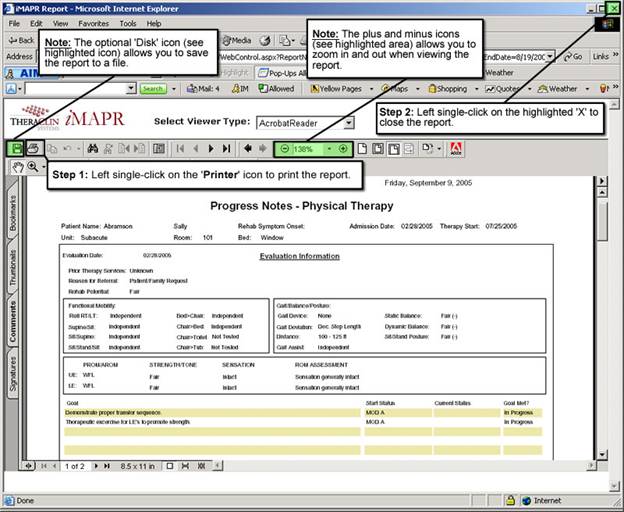Click the vertical scrollbar down arrow
Viewport: 624px width, 512px height.
coord(602,456)
